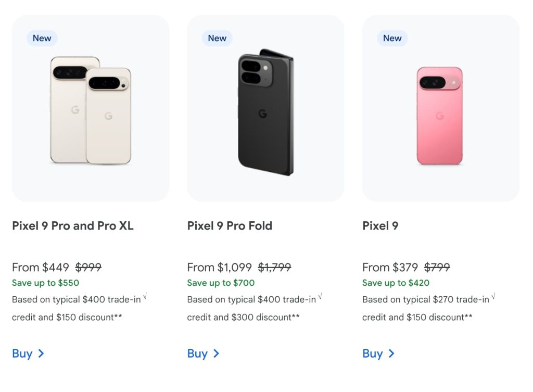Click the New badge on Pixel 9 Pro Fold card
533x392 pixels.
click(217, 38)
